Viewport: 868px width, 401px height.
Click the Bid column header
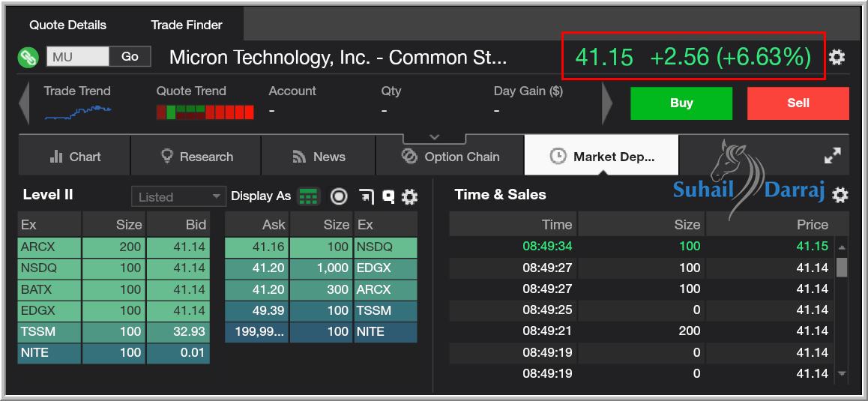[178, 224]
